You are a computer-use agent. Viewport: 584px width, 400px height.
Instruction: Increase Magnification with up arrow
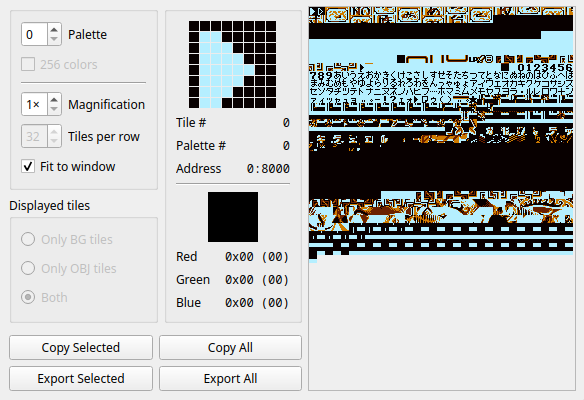[x=54, y=99]
